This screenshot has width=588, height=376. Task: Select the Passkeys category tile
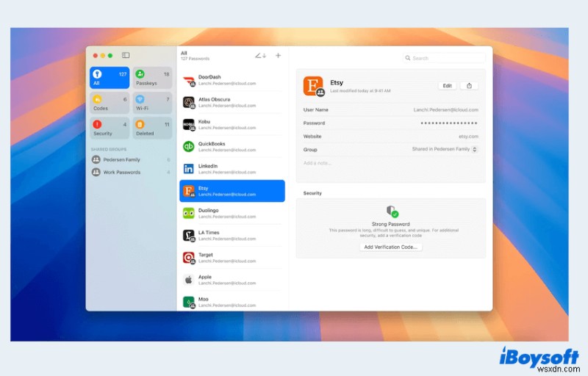152,78
